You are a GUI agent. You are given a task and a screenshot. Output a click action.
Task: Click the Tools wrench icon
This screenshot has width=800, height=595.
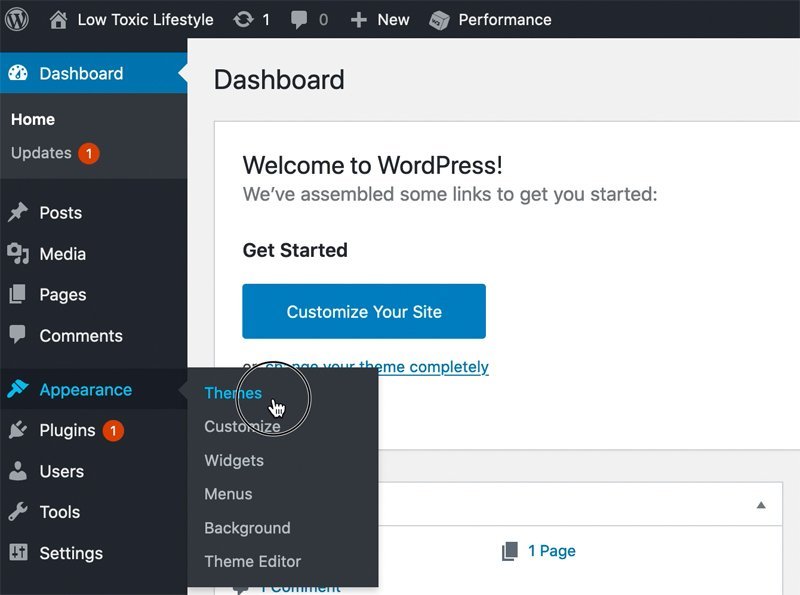click(18, 511)
